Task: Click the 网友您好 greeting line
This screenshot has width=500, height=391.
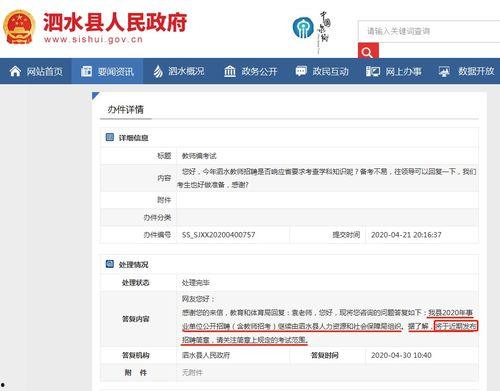Action: pos(198,299)
